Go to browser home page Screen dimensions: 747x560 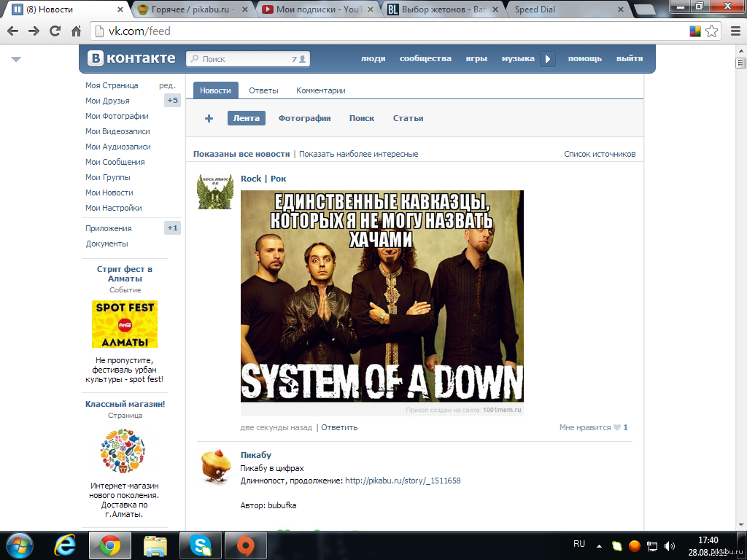click(x=76, y=31)
